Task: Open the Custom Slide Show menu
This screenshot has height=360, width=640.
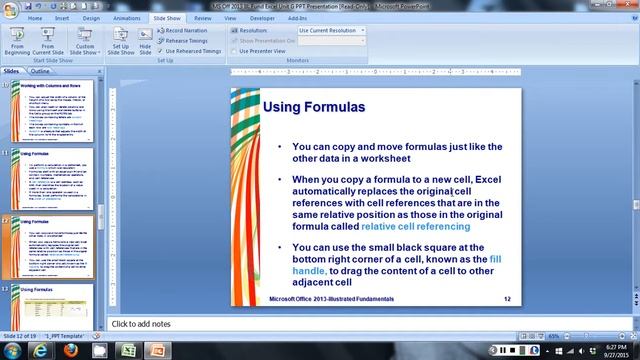Action: pos(84,41)
